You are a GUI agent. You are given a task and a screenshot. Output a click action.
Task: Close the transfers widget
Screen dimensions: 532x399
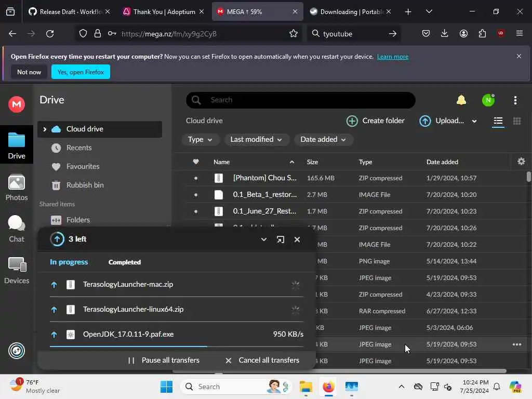tap(297, 240)
